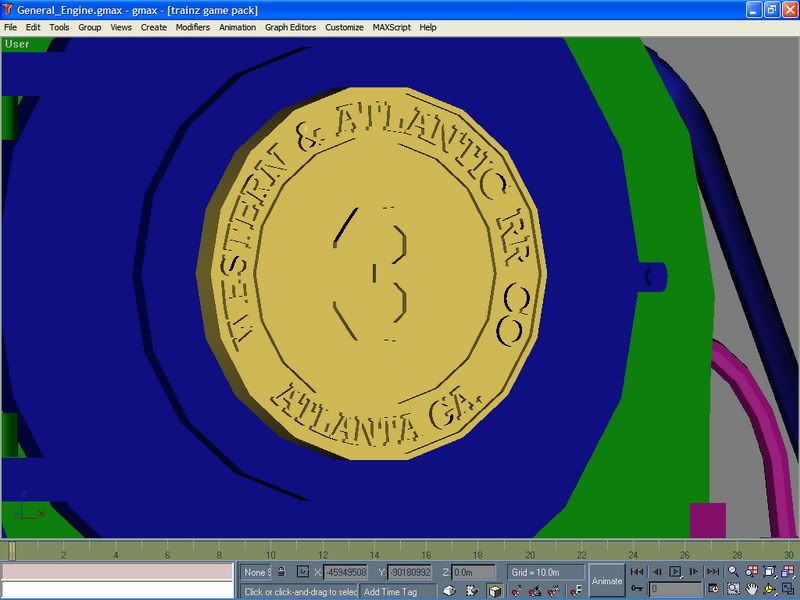The image size is (800, 600).
Task: Click the Add Time Tag field
Action: tap(398, 592)
